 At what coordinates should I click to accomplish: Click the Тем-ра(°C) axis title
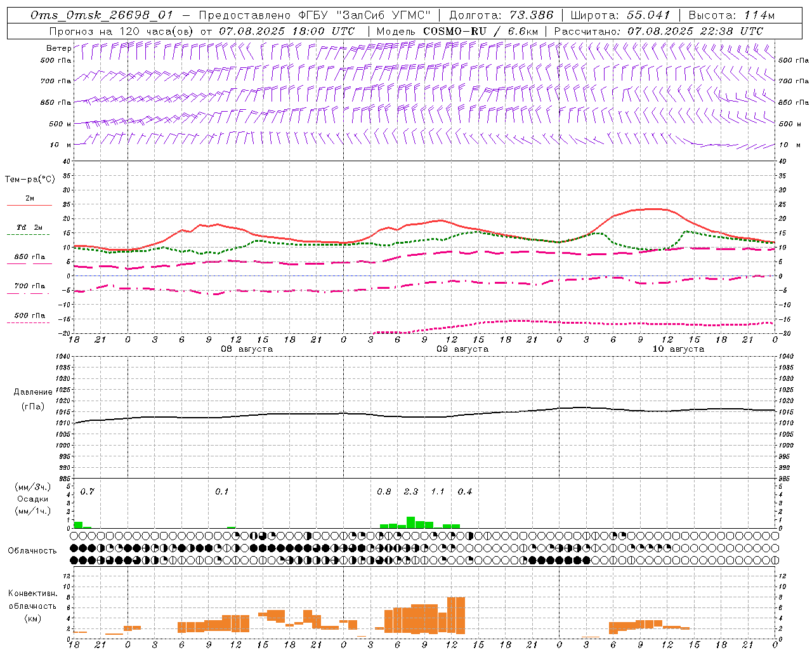pyautogui.click(x=30, y=179)
